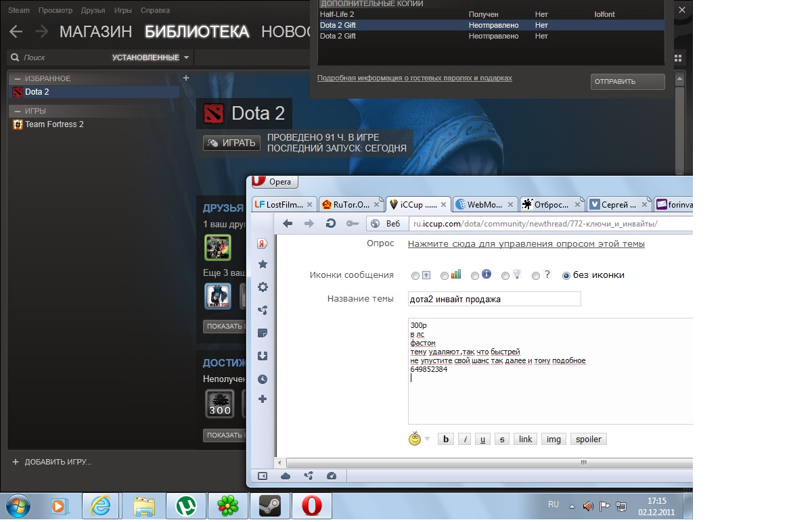
Task: Click the 'Название темы' input field
Action: click(495, 299)
